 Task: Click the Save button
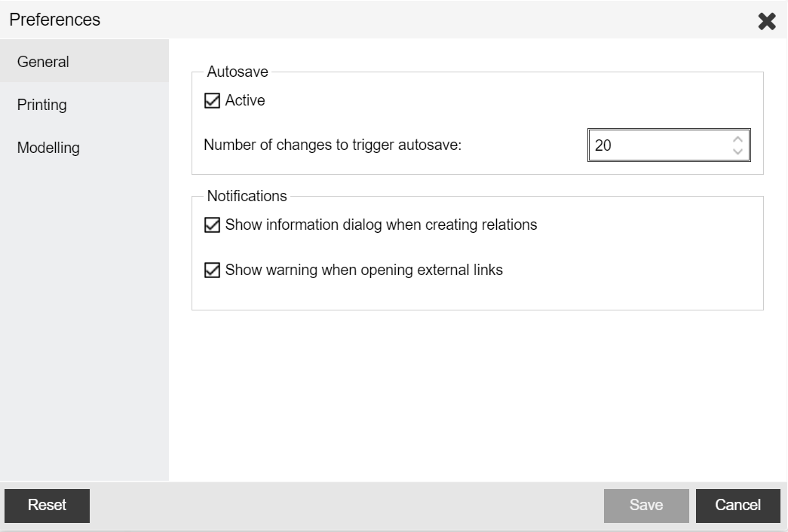[646, 505]
